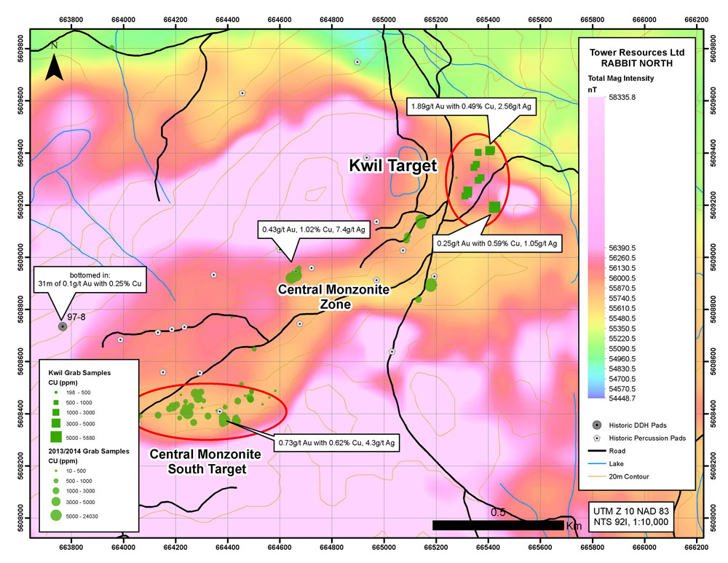Image resolution: width=728 pixels, height=563 pixels.
Task: Click the Historic DDH Pads legend symbol
Action: pyautogui.click(x=598, y=425)
